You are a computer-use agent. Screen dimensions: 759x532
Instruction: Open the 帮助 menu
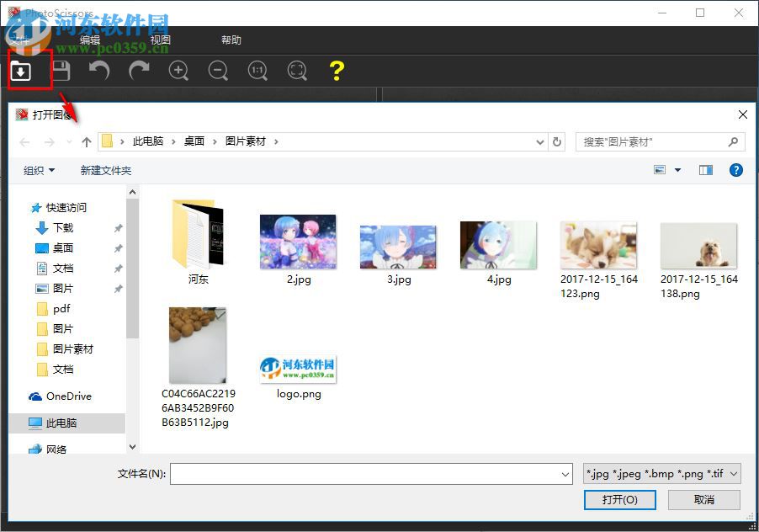tap(232, 40)
